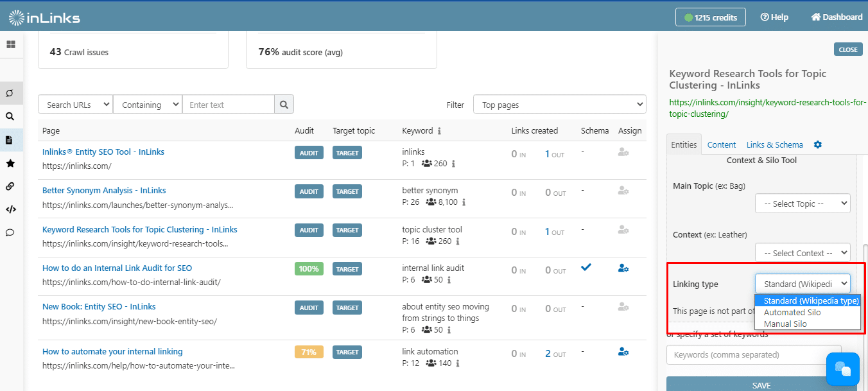
Task: Click the search magnifier button beside Enter text
Action: 284,105
